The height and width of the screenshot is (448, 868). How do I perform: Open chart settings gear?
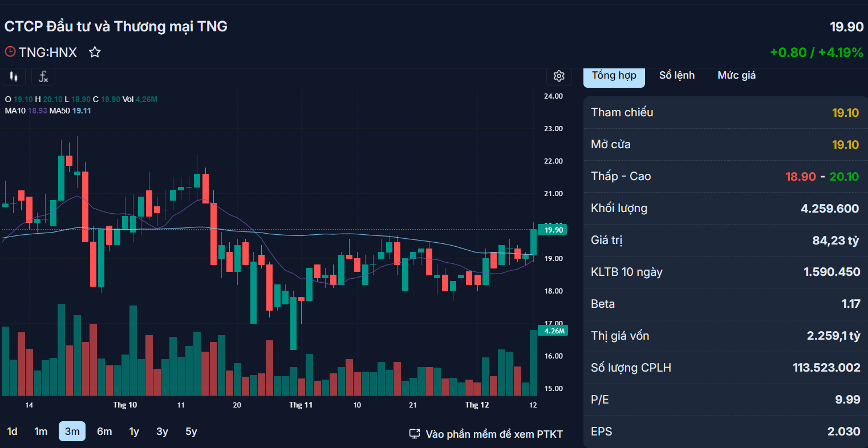(x=559, y=76)
